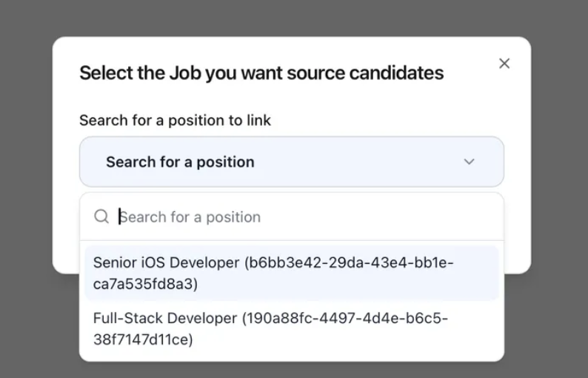Click blank dialog area right of the link label
The image size is (588, 378).
click(387, 121)
